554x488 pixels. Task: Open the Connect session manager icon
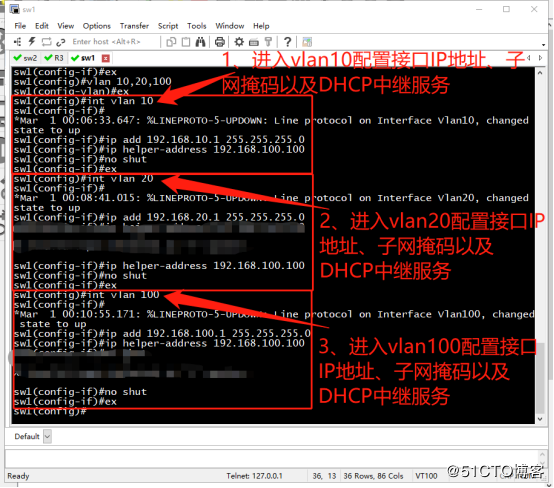pos(17,42)
